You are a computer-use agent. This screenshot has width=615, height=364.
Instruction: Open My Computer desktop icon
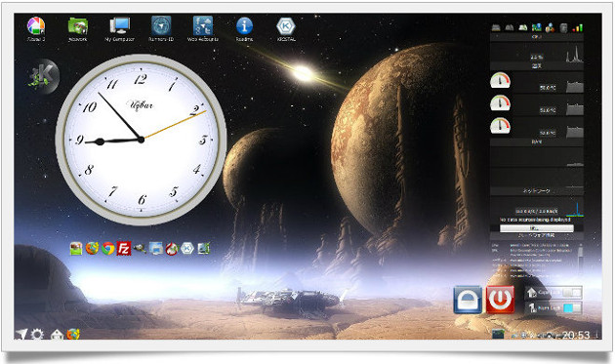[x=120, y=26]
